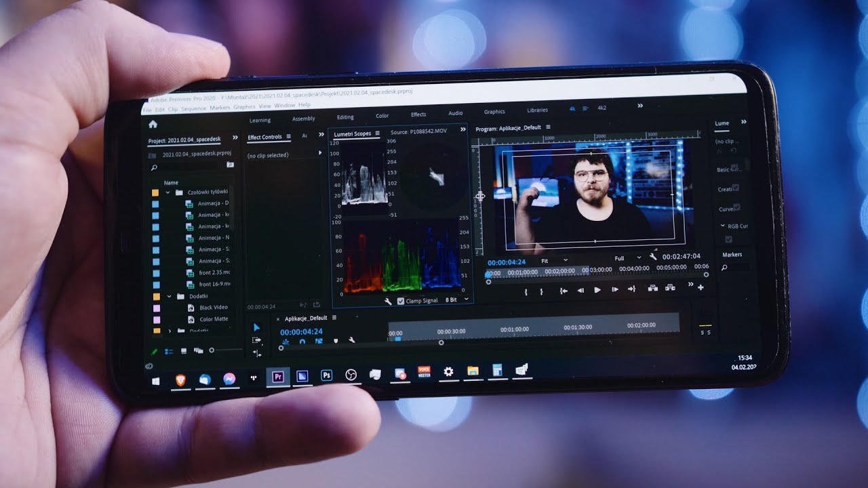Open Settings gear in taskbar
868x488 pixels.
[x=448, y=371]
